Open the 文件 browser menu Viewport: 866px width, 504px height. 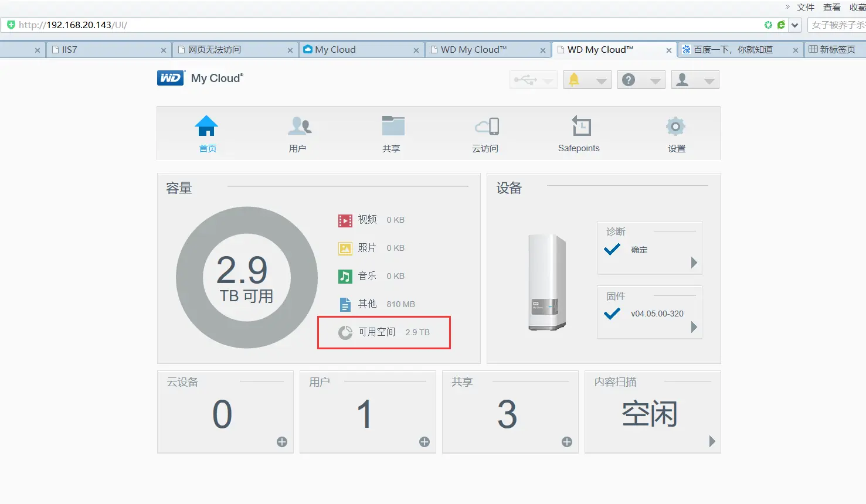point(806,8)
